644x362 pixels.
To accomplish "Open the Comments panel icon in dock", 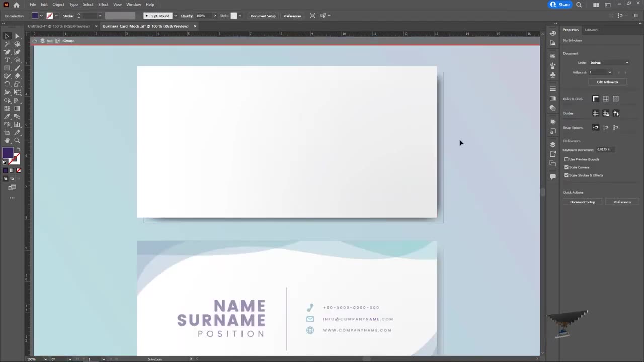I will tap(553, 177).
